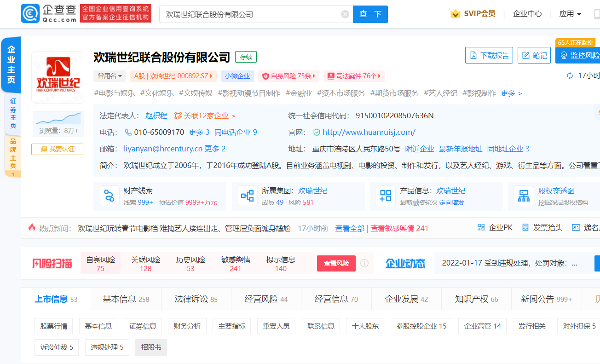
Task: Select the 上市信息 tab
Action: (56, 299)
